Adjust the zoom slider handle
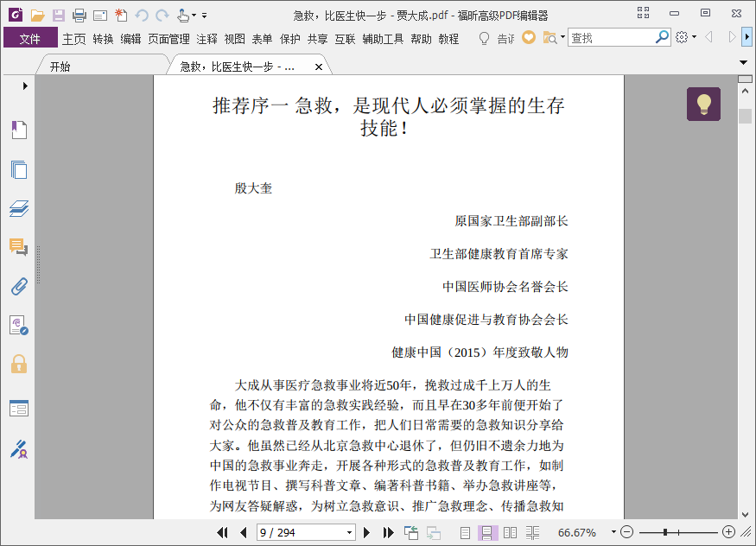This screenshot has width=756, height=546. tap(665, 532)
